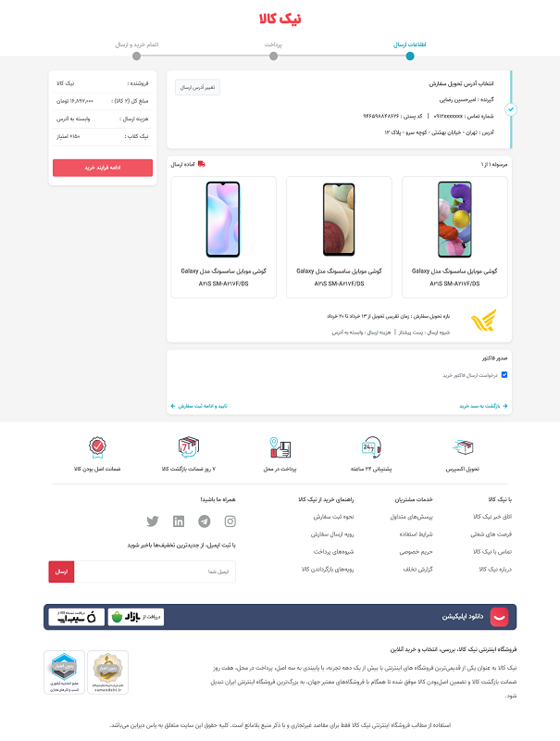Viewport: 560px width, 741px height.
Task: Click the Bazaar app download badge
Action: [x=136, y=617]
